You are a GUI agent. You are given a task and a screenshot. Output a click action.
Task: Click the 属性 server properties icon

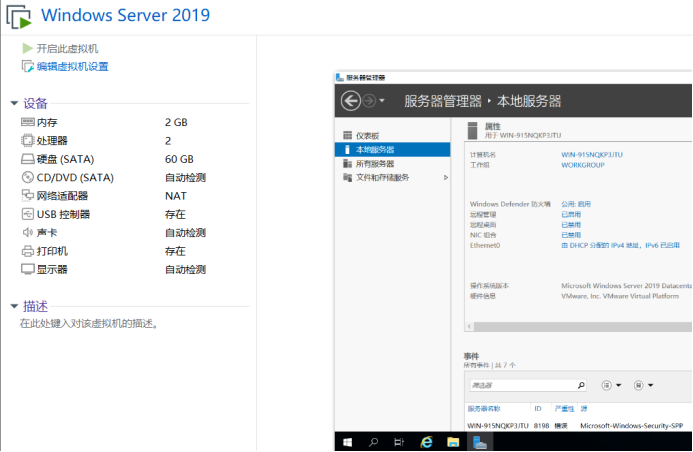point(472,130)
